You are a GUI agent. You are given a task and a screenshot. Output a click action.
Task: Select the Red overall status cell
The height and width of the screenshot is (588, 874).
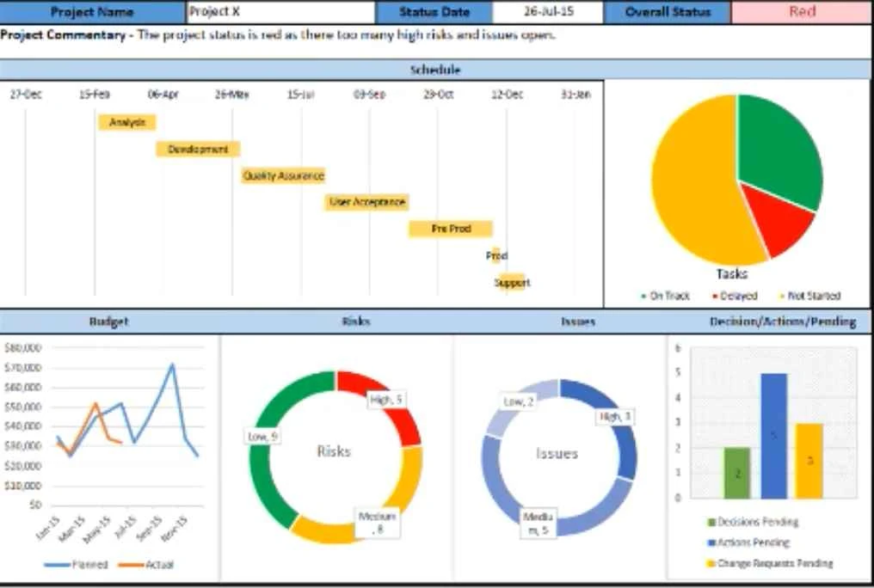(x=802, y=12)
